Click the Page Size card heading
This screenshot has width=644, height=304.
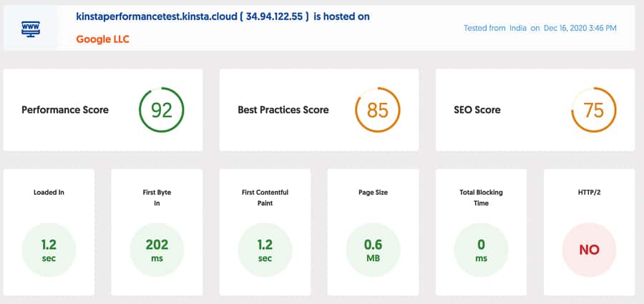[373, 192]
